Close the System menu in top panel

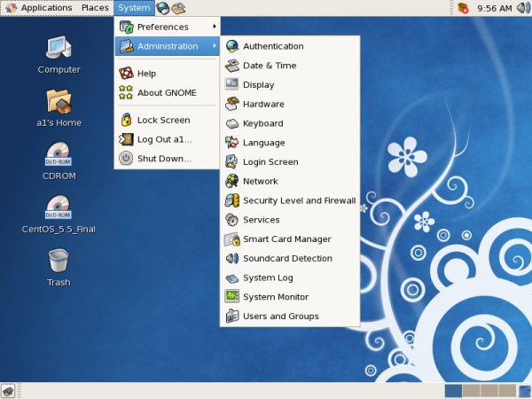134,8
